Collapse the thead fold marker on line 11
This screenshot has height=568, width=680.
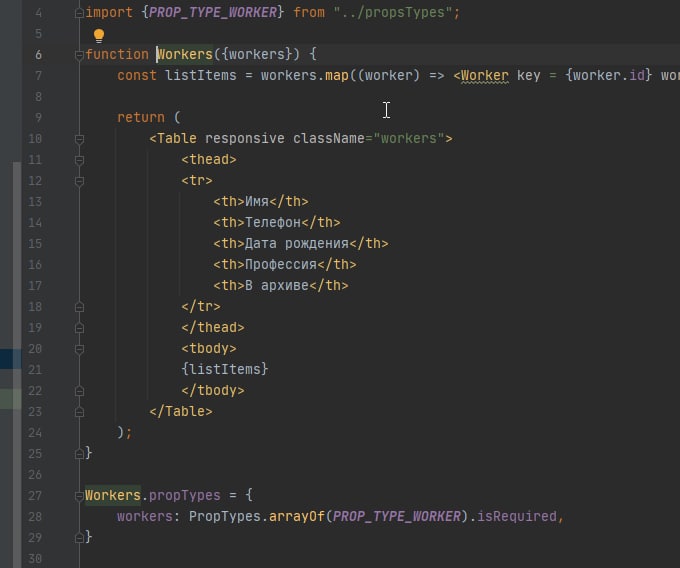pos(79,160)
